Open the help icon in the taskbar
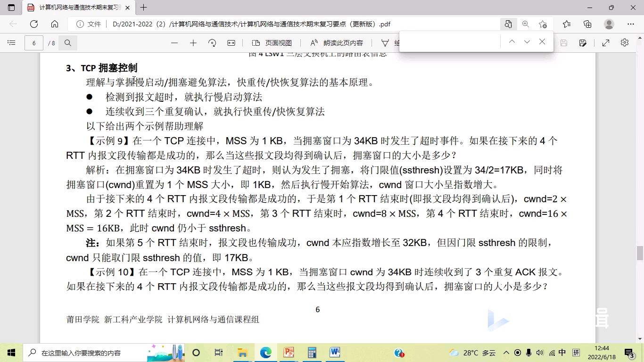The width and height of the screenshot is (644, 362). coord(399,353)
